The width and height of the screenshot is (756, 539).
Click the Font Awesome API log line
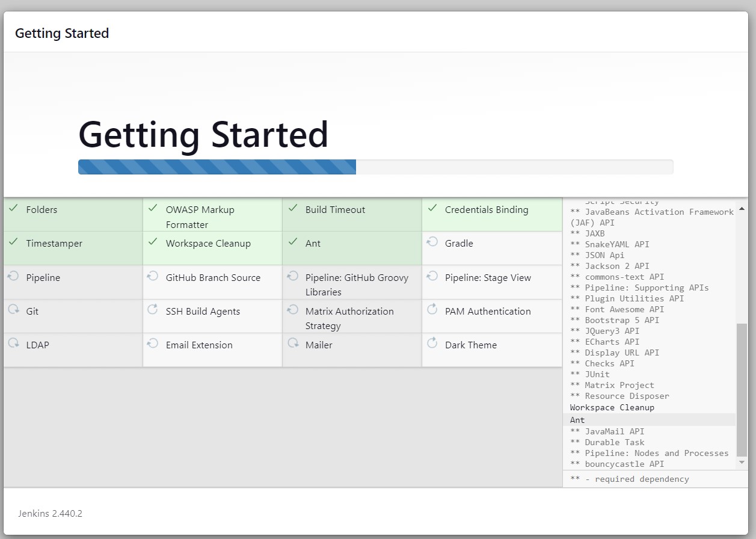tap(617, 309)
